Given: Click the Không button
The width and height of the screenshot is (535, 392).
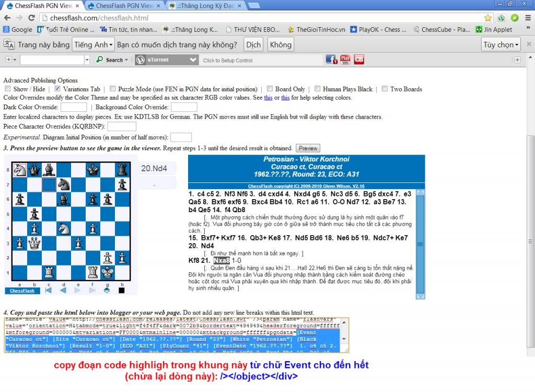Looking at the screenshot, I should [281, 44].
